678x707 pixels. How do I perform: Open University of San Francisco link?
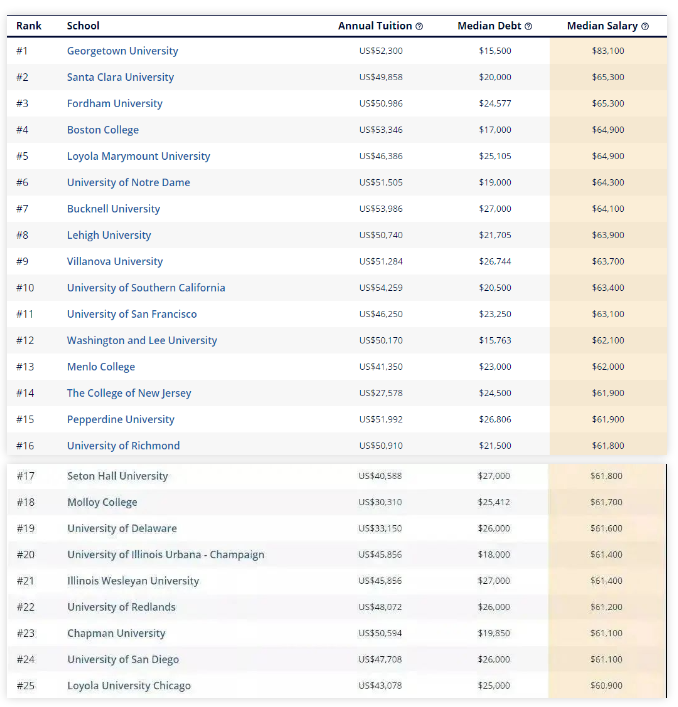pyautogui.click(x=132, y=314)
